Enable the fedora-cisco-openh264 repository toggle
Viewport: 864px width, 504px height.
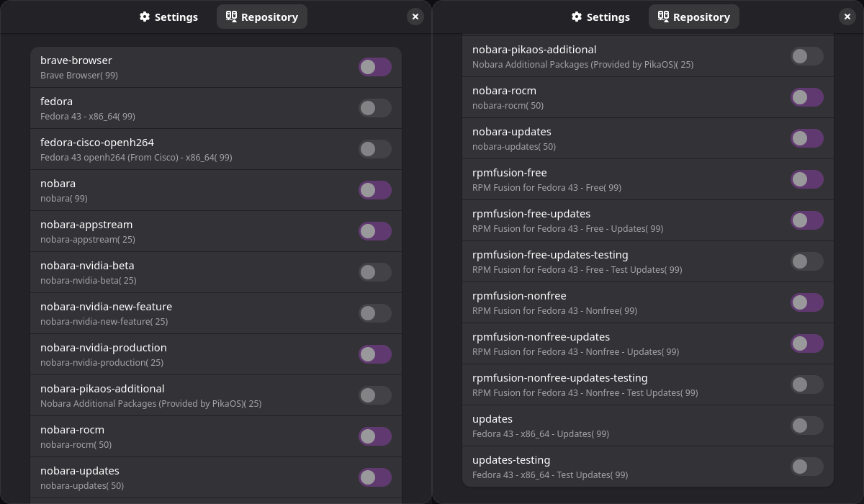[375, 149]
